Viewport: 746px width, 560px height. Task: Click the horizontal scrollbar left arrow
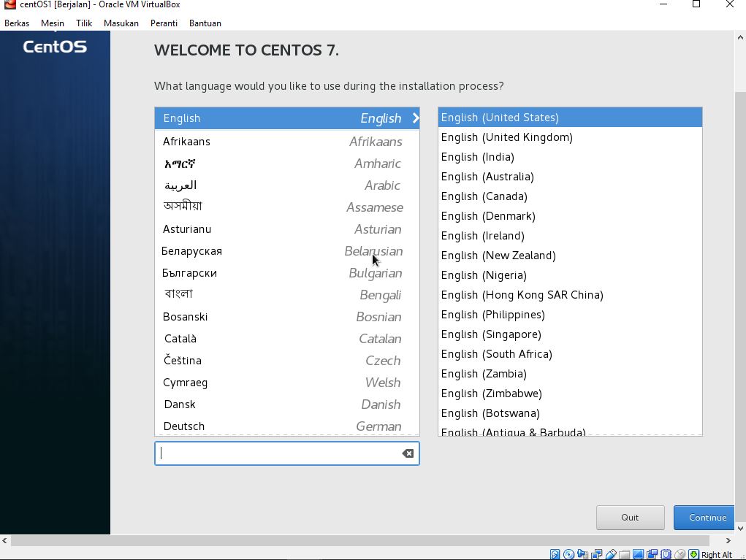4,540
